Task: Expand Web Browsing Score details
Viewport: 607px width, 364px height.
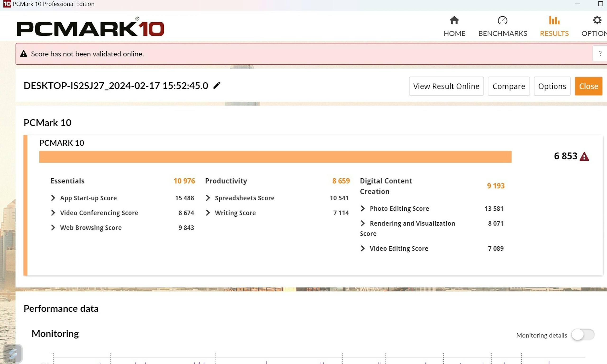Action: (53, 228)
